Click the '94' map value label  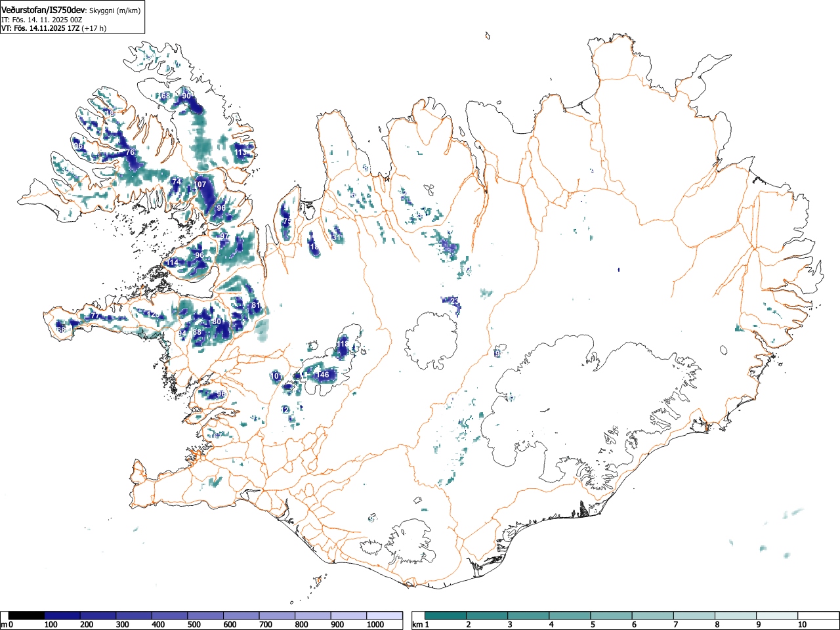[x=182, y=333]
